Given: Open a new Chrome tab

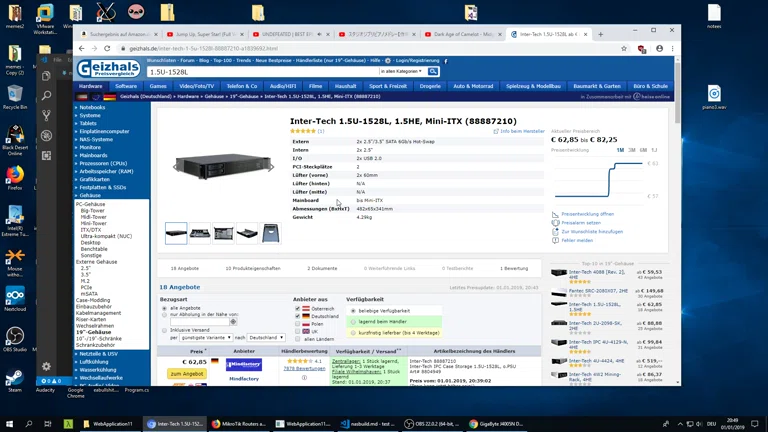Looking at the screenshot, I should coord(600,34).
